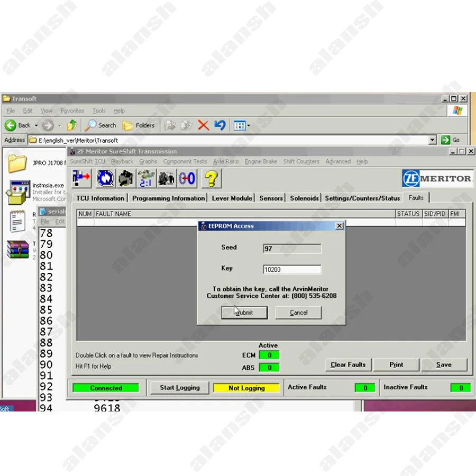Switch to the Lever Module tab
This screenshot has width=476, height=476.
tap(232, 198)
